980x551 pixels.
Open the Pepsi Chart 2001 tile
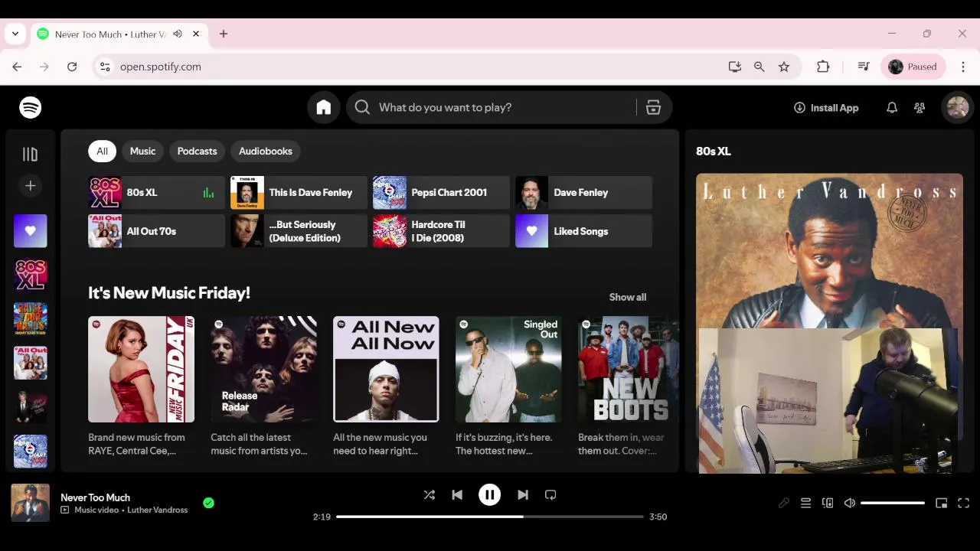click(442, 193)
